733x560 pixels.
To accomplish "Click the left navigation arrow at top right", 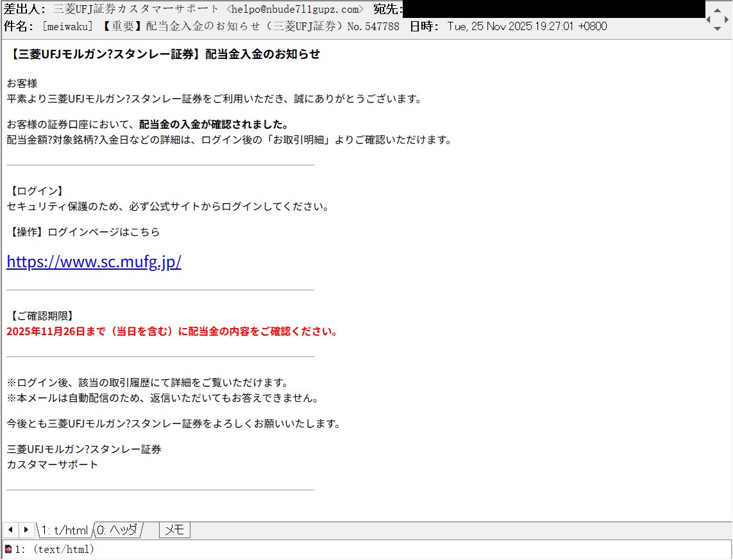I will point(708,19).
